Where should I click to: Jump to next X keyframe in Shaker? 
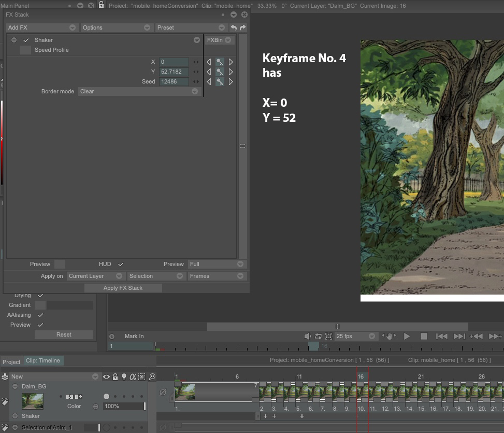click(231, 62)
